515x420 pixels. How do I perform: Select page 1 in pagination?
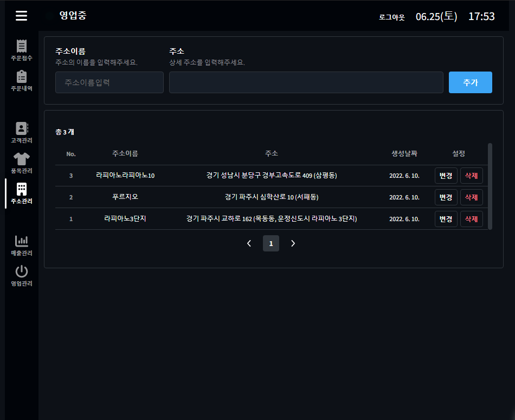[x=271, y=243]
